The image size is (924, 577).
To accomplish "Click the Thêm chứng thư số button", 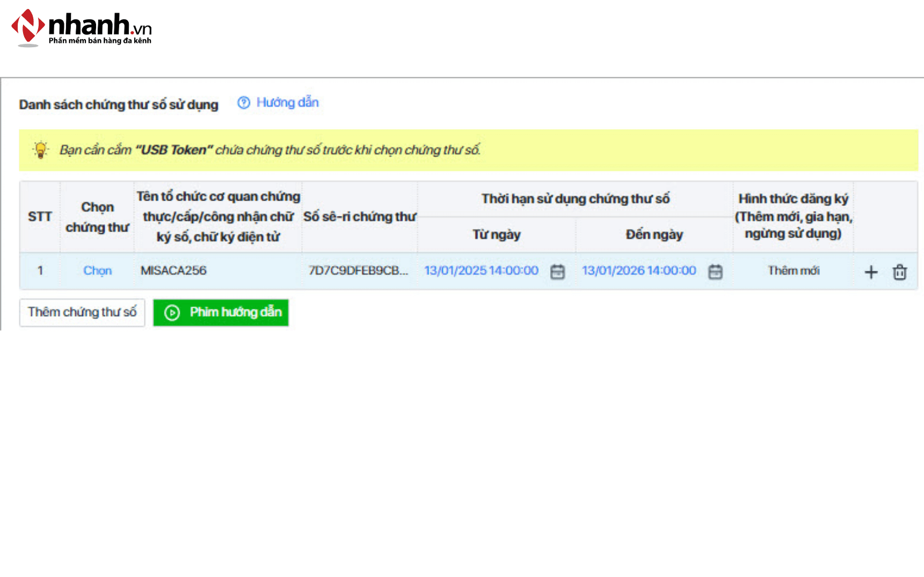I will click(82, 312).
